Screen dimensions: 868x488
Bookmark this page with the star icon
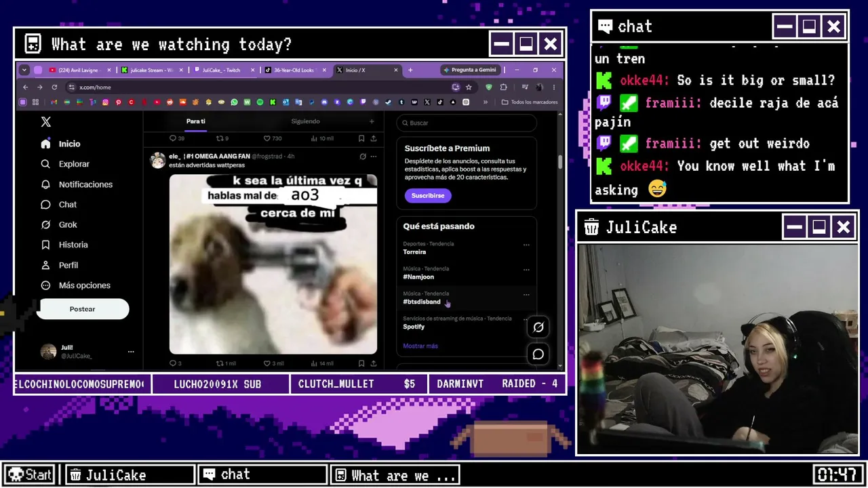tap(469, 87)
